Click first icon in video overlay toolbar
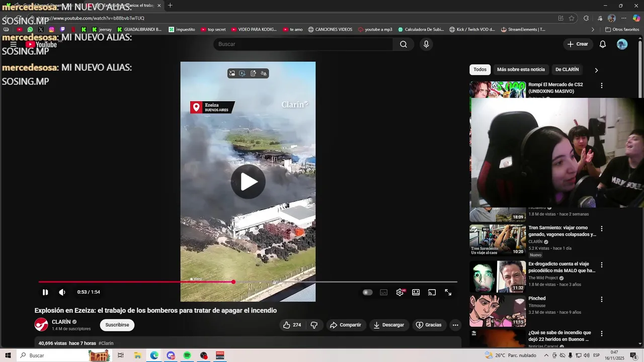 click(x=232, y=73)
